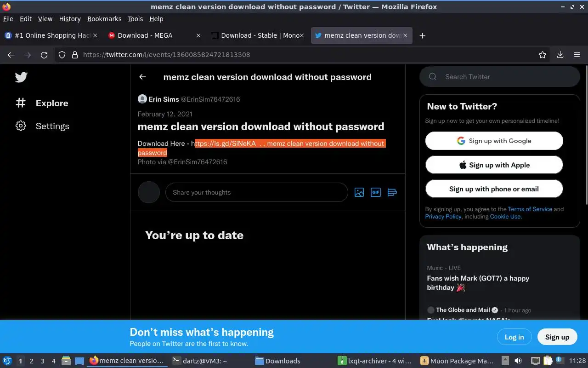Open Firefox hamburger application menu
Screen dimensions: 588x368
577,55
